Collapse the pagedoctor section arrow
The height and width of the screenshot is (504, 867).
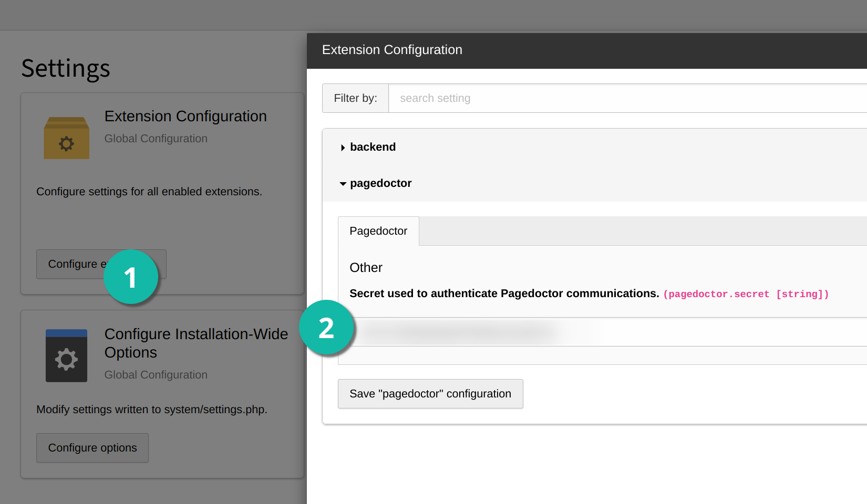click(x=343, y=184)
